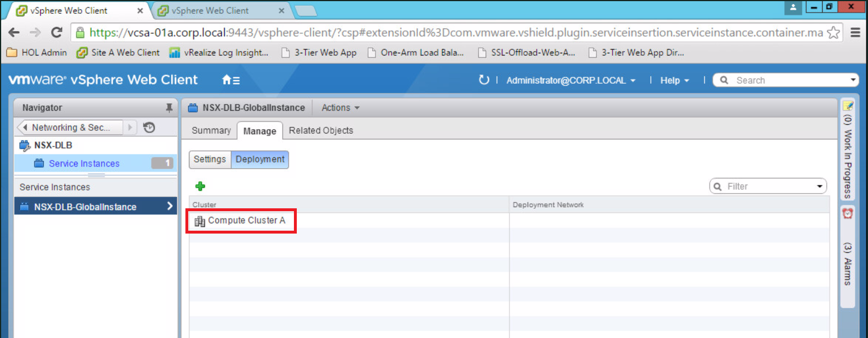Click the Compute Cluster A cluster icon
This screenshot has width=868, height=338.
click(x=200, y=221)
